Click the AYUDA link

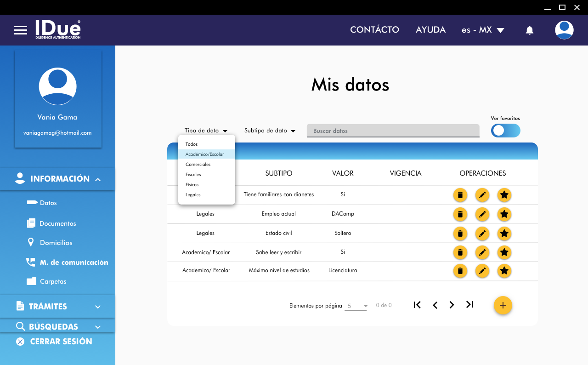click(430, 30)
